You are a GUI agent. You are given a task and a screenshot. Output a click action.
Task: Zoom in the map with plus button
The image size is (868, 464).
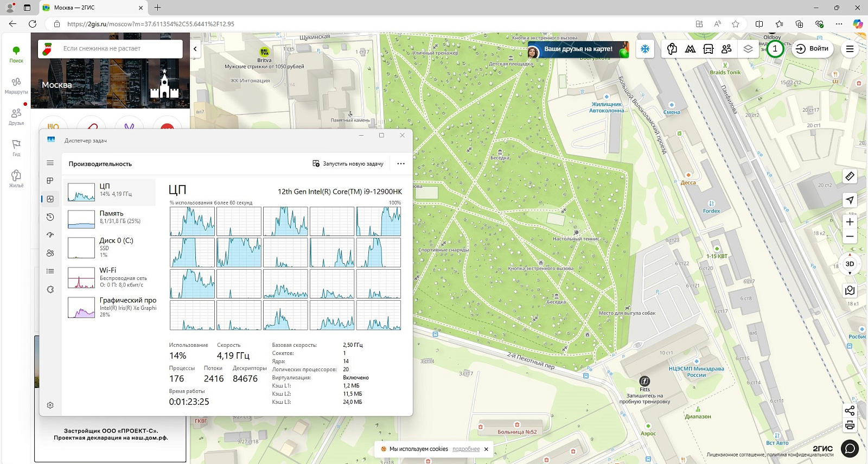tap(850, 221)
